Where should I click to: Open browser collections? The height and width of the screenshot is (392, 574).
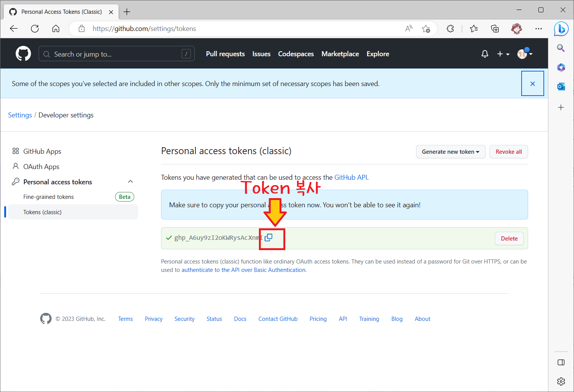(495, 29)
